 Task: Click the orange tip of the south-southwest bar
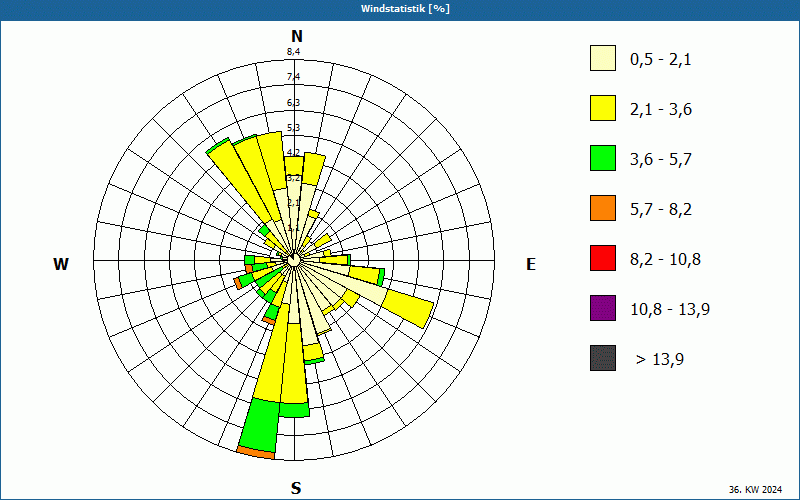(256, 453)
